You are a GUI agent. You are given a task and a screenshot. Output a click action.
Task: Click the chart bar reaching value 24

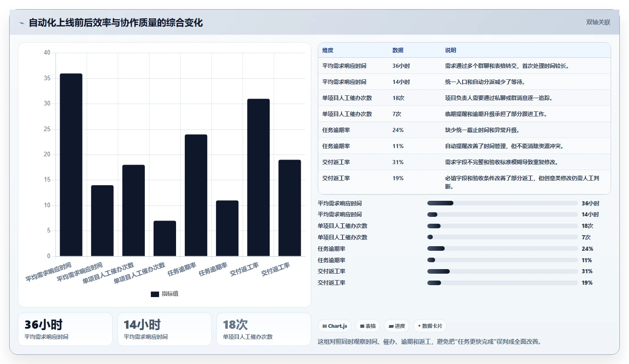[x=196, y=195]
